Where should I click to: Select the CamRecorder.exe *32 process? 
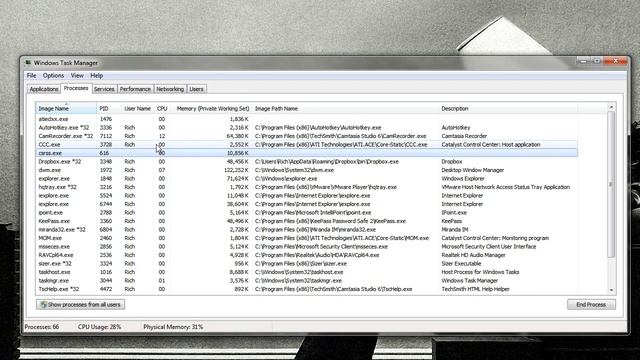click(307, 136)
